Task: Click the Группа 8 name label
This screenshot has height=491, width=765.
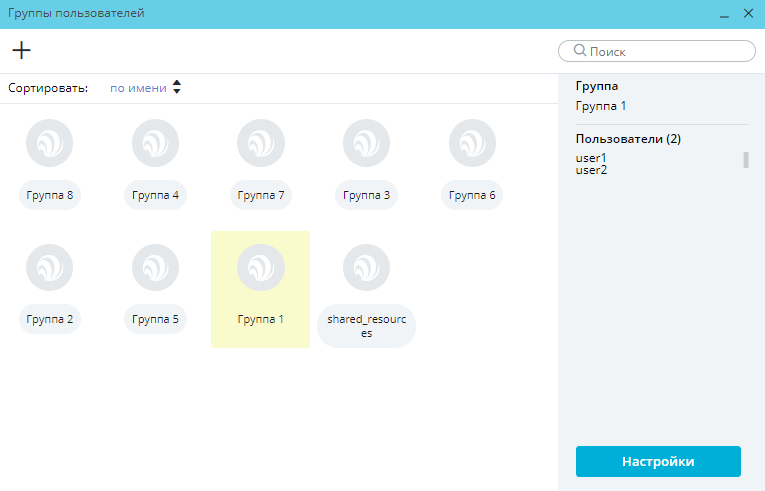Action: [50, 195]
